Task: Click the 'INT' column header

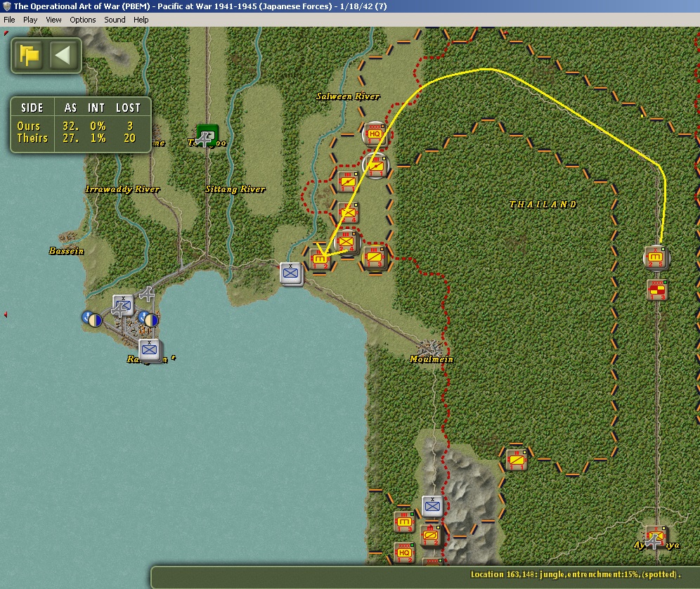Action: point(96,108)
